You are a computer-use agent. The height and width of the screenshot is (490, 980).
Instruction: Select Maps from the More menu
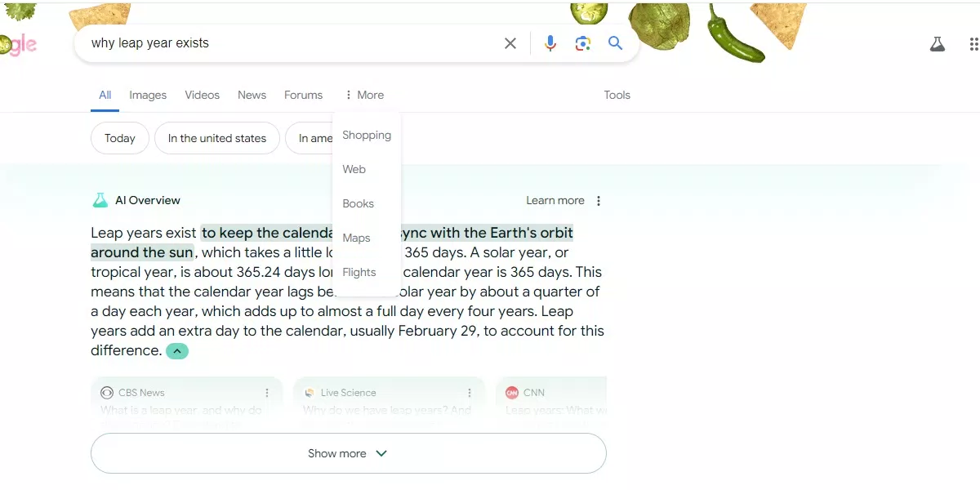356,238
